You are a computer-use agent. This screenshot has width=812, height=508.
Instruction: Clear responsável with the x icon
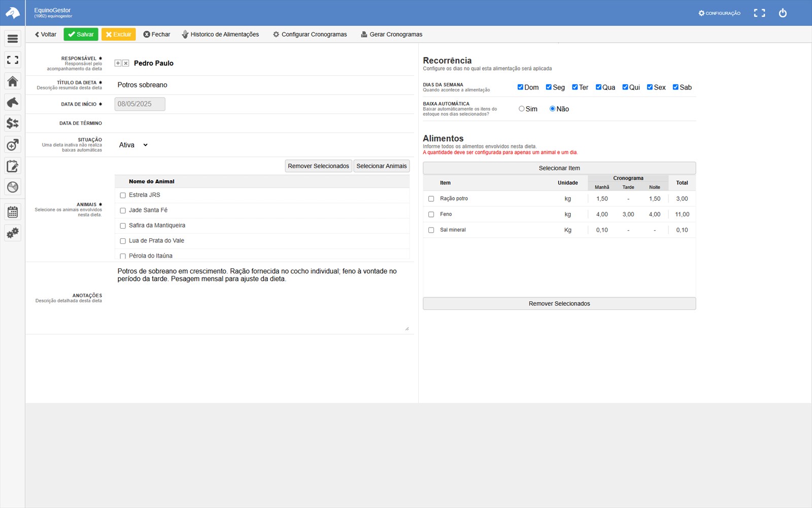click(126, 63)
